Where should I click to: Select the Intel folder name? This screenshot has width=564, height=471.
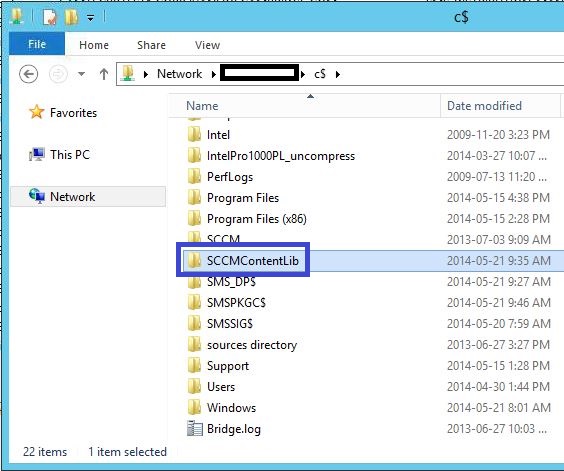click(218, 135)
